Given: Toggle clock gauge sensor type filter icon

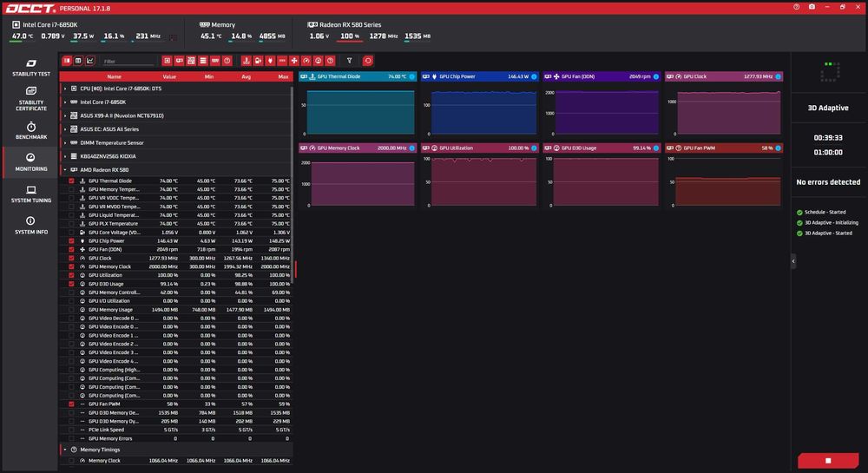Looking at the screenshot, I should tap(306, 61).
